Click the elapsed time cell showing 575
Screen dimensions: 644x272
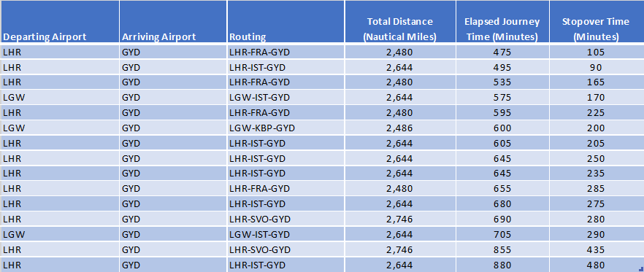tap(502, 98)
